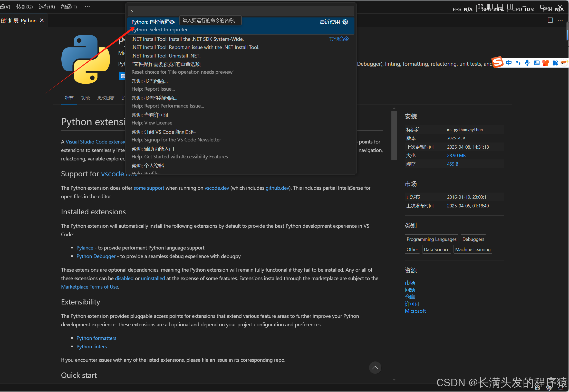Switch to the 更改日志 tab
This screenshot has height=392, width=569.
(106, 98)
